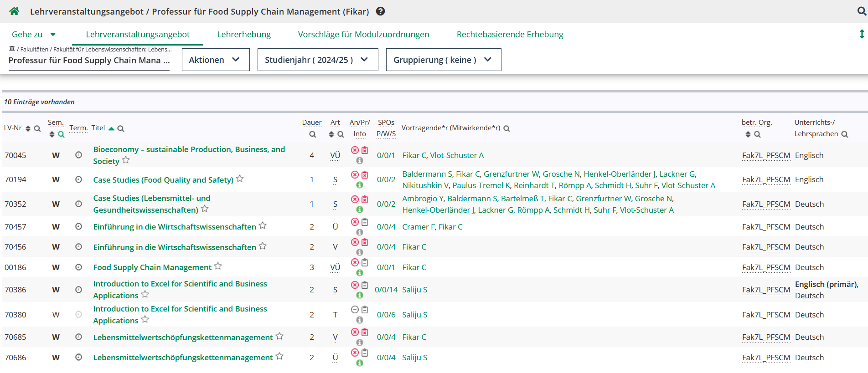Click green info icon for Food Supply Chain Management
Screen dimensions: 868x373
pos(360,273)
